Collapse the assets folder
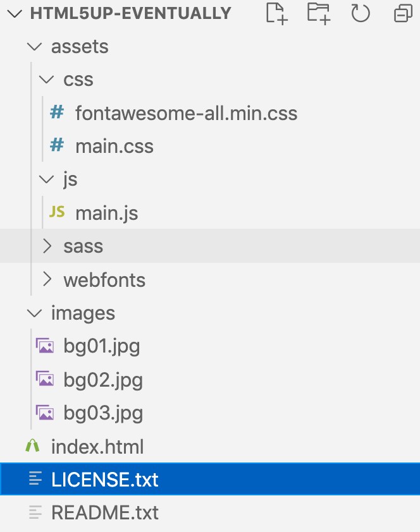420x532 pixels. 34,47
